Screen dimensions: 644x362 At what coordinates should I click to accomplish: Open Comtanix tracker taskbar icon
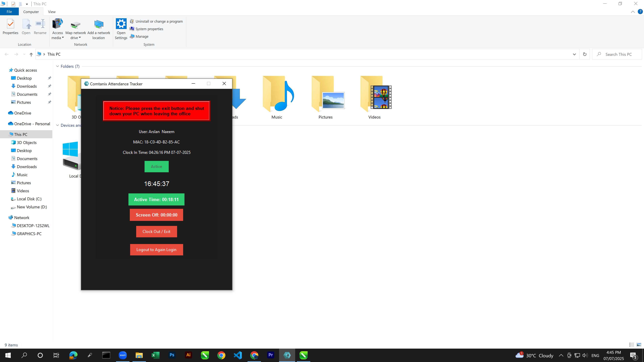tap(287, 355)
